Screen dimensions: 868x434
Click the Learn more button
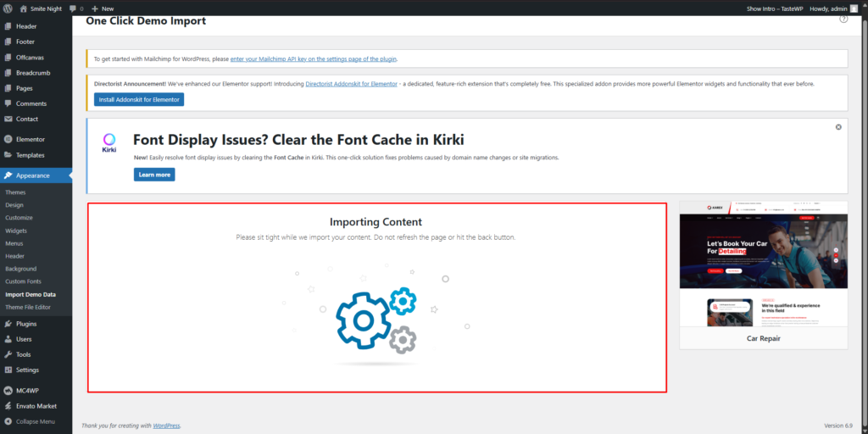tap(153, 175)
